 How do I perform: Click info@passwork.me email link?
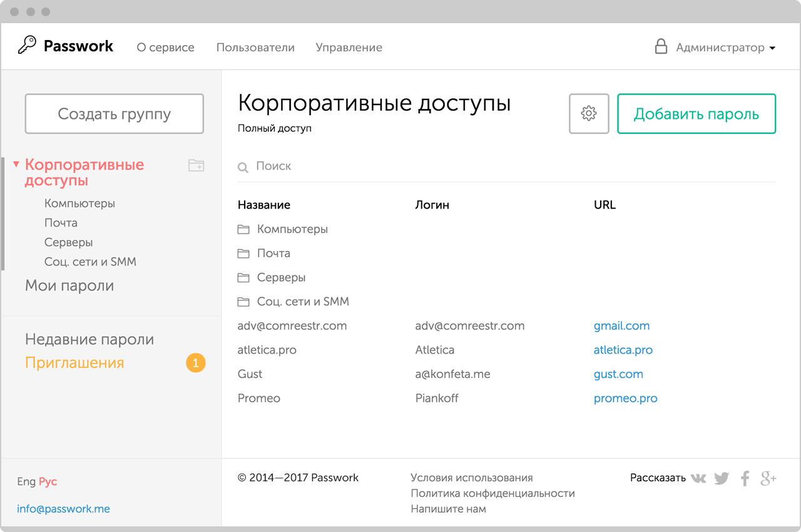(x=63, y=509)
